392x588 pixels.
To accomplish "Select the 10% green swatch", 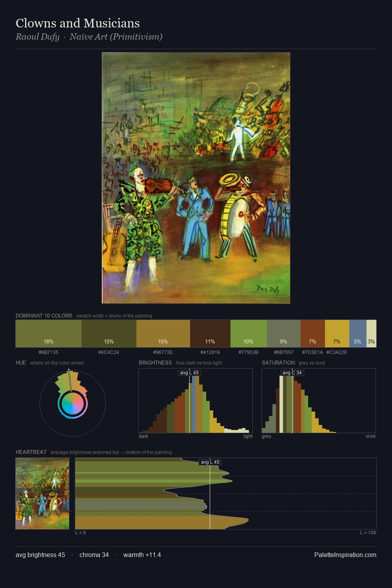I will (x=249, y=334).
